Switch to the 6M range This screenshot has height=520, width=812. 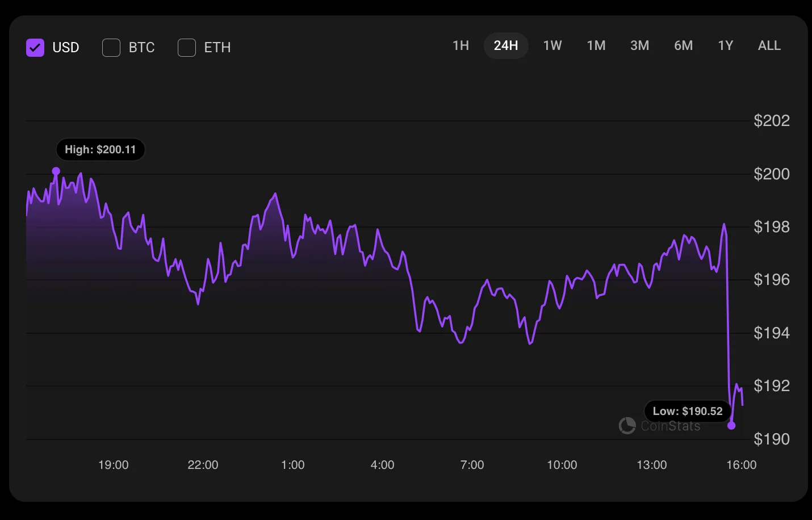pyautogui.click(x=683, y=45)
